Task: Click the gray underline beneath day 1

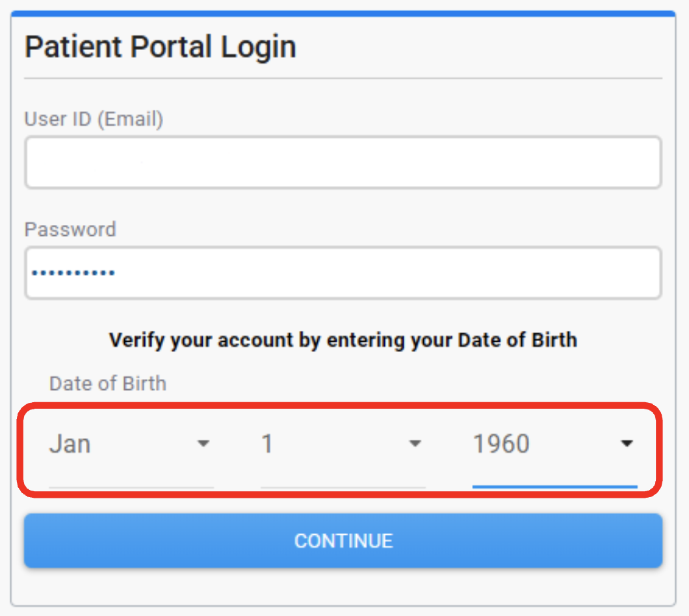Action: (x=343, y=487)
